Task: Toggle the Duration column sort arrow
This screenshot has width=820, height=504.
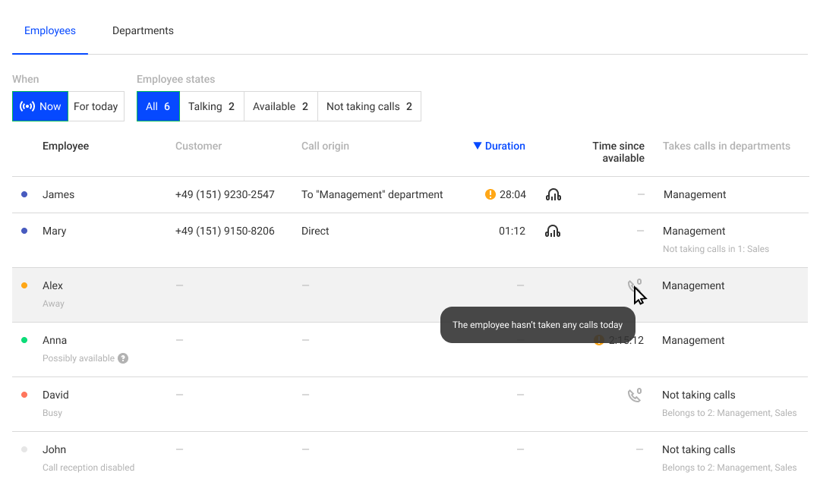Action: tap(478, 146)
